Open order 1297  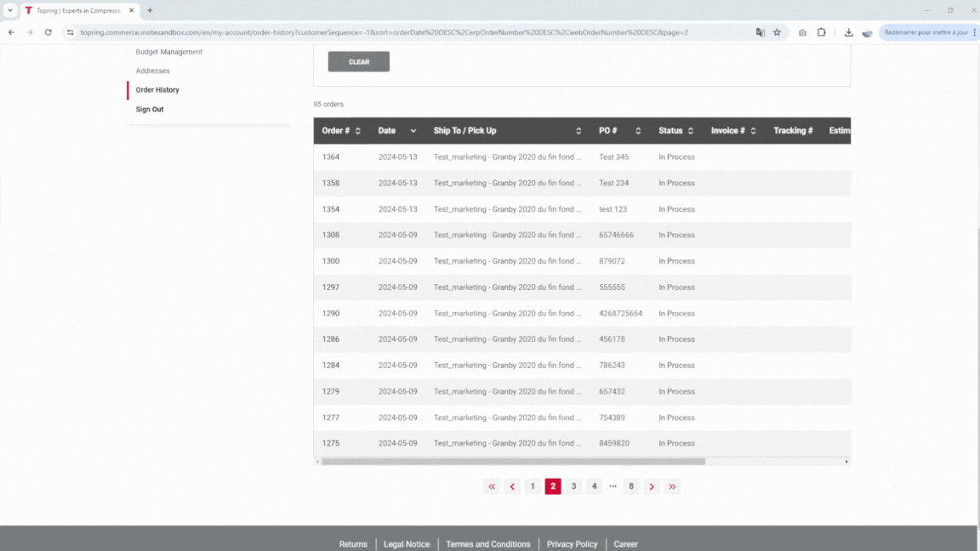pos(331,287)
